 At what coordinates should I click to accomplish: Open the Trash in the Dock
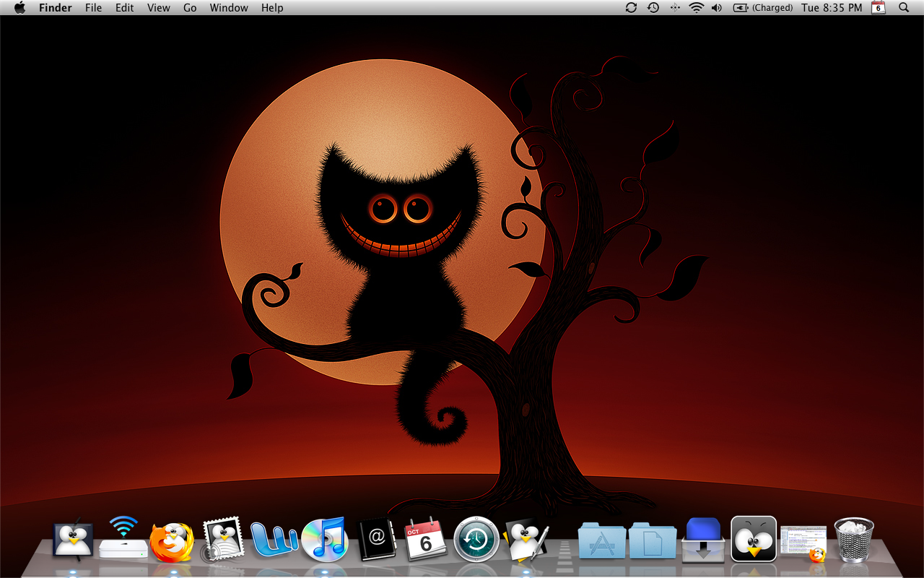854,540
